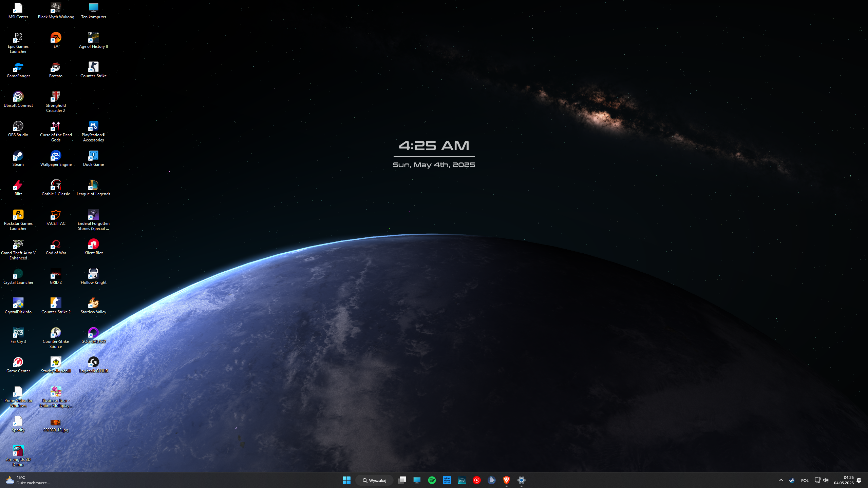The image size is (868, 488).
Task: Select the Hollow Knight icon
Action: tap(93, 276)
